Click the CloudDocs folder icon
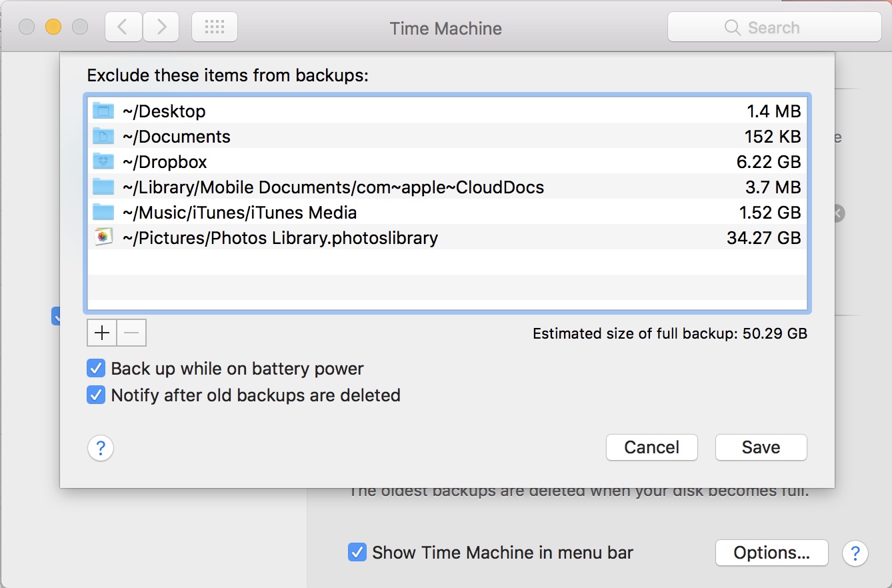This screenshot has height=588, width=892. pyautogui.click(x=103, y=187)
